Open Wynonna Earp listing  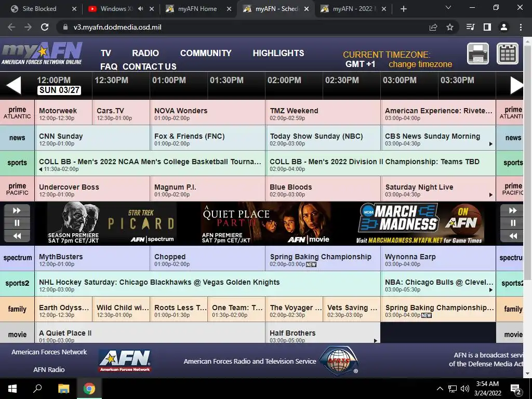click(x=438, y=258)
